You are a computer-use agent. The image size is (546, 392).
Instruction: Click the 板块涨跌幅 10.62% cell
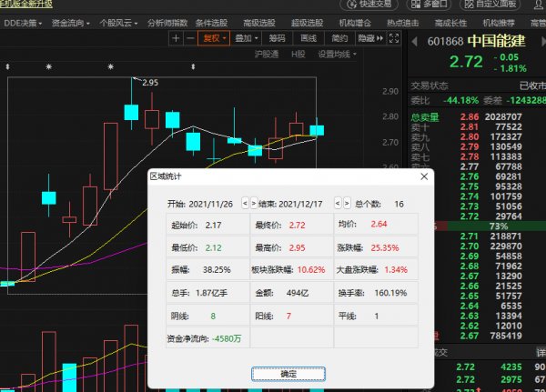(x=292, y=270)
